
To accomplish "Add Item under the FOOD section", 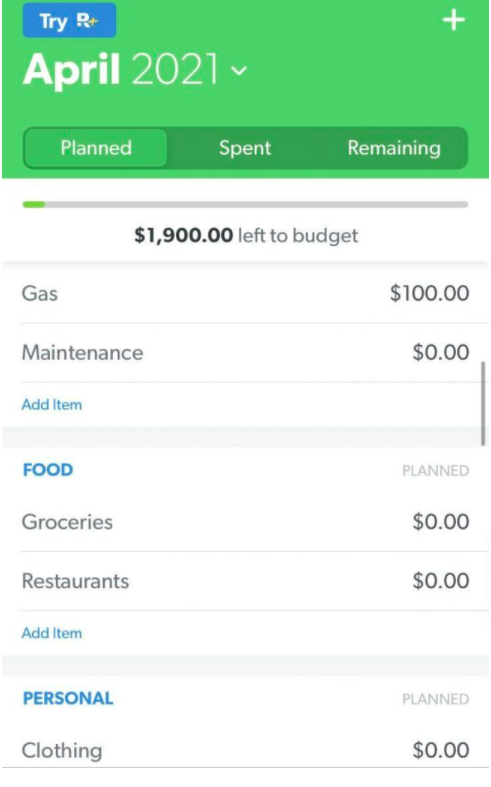I will click(52, 633).
